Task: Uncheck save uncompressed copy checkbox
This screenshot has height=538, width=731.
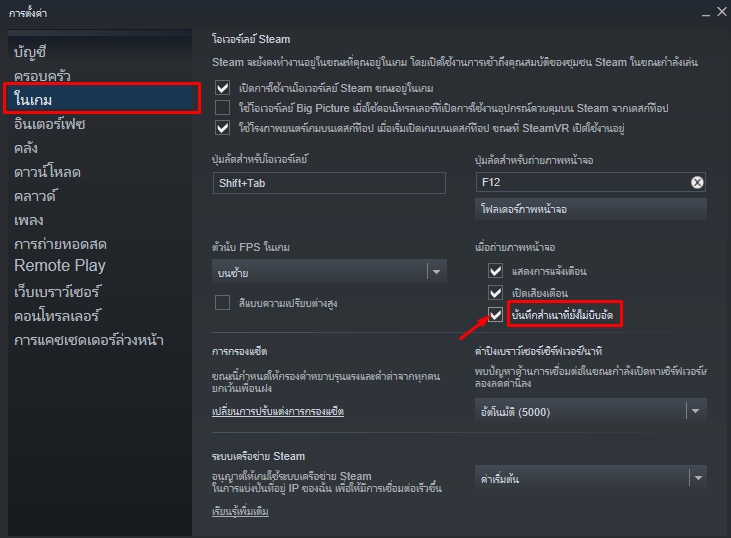Action: pos(495,315)
